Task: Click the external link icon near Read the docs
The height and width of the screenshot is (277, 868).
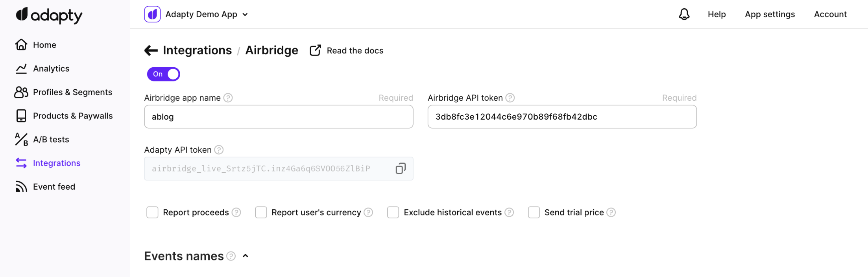Action: [315, 50]
